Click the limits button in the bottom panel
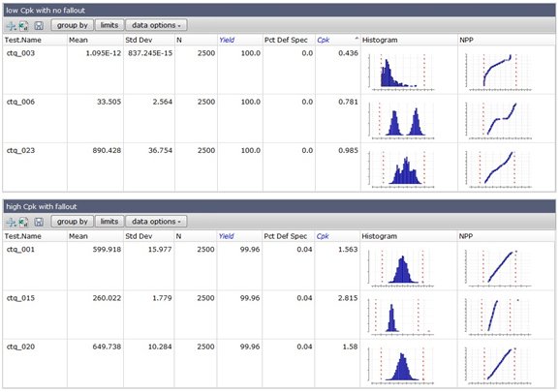The image size is (559, 392). click(x=109, y=222)
